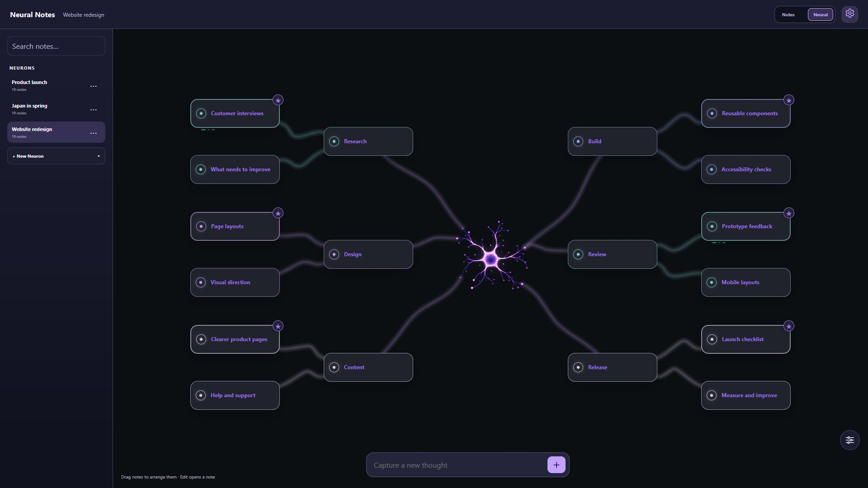Click the star badge on Prototype feedback
This screenshot has width=868, height=488.
pyautogui.click(x=789, y=213)
